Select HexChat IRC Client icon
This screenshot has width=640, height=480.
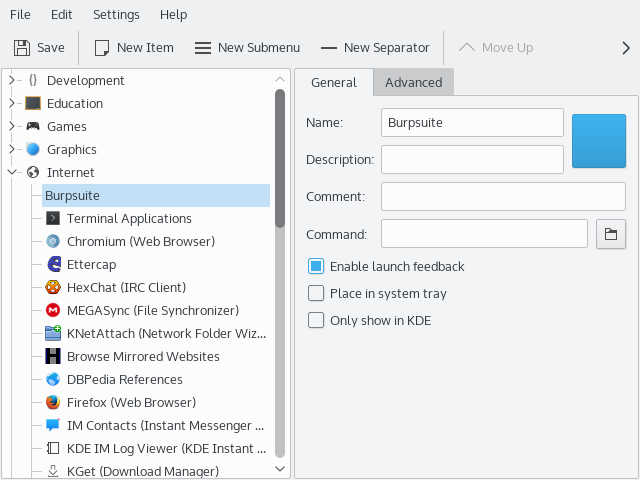pyautogui.click(x=53, y=287)
